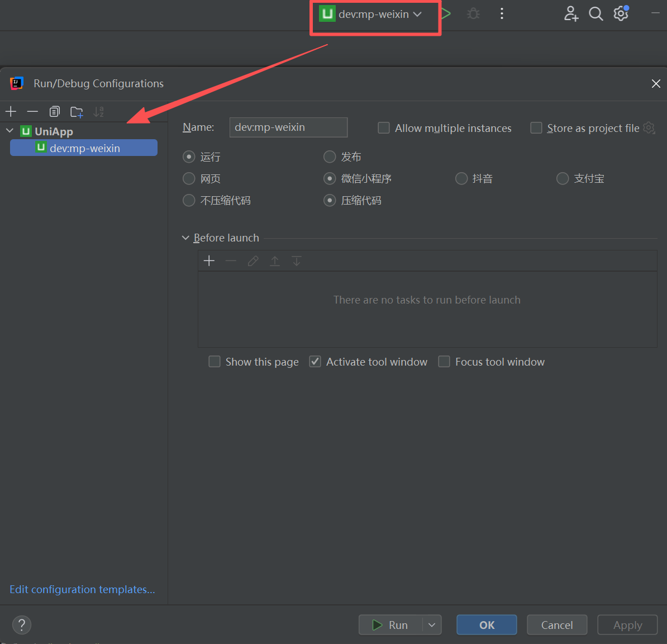Select the 支付宝 radio button

pos(563,178)
